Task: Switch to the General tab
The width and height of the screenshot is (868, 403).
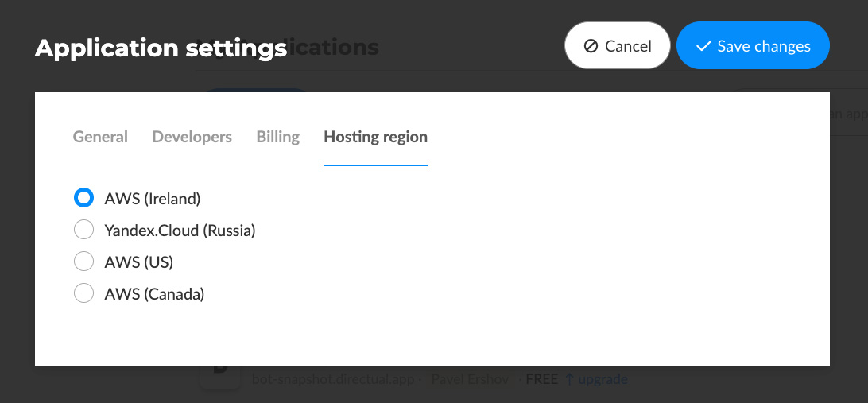Action: click(x=100, y=137)
